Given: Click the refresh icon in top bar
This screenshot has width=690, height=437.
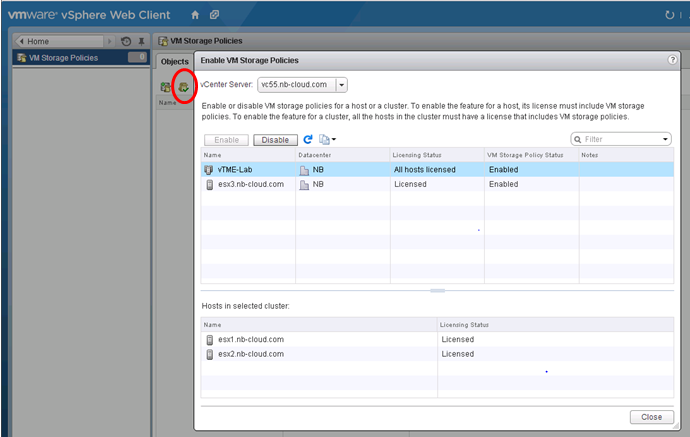Looking at the screenshot, I should (669, 15).
